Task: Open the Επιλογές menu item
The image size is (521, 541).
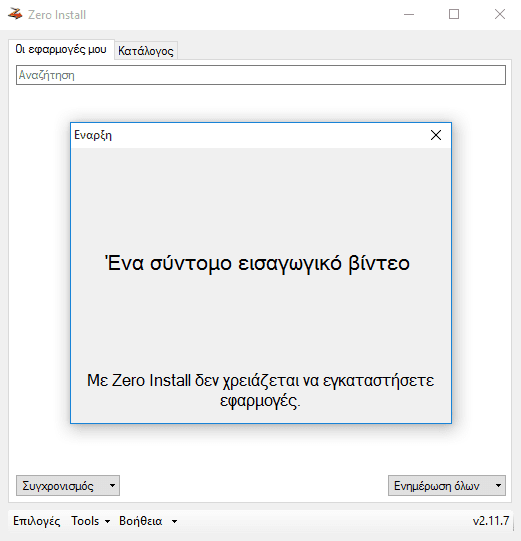Action: click(37, 521)
